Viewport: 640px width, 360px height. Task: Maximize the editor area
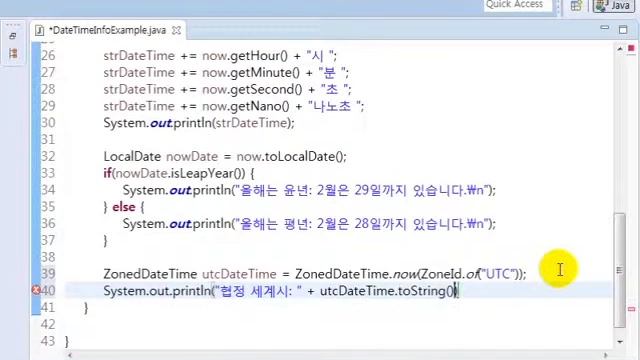[623, 29]
